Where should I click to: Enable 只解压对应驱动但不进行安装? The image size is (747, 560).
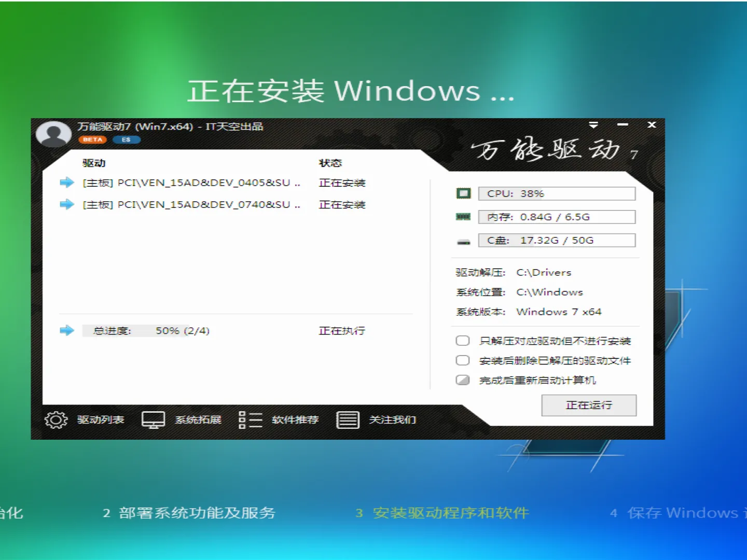click(462, 341)
